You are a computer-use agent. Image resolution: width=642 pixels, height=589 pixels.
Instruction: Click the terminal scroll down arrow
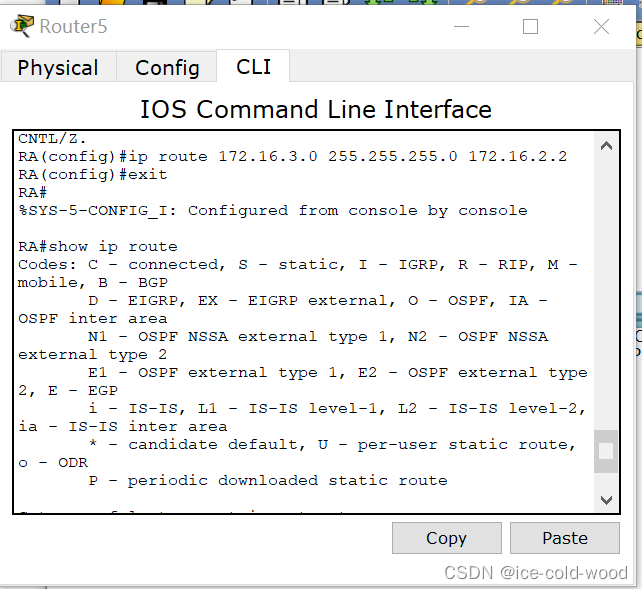tap(606, 500)
